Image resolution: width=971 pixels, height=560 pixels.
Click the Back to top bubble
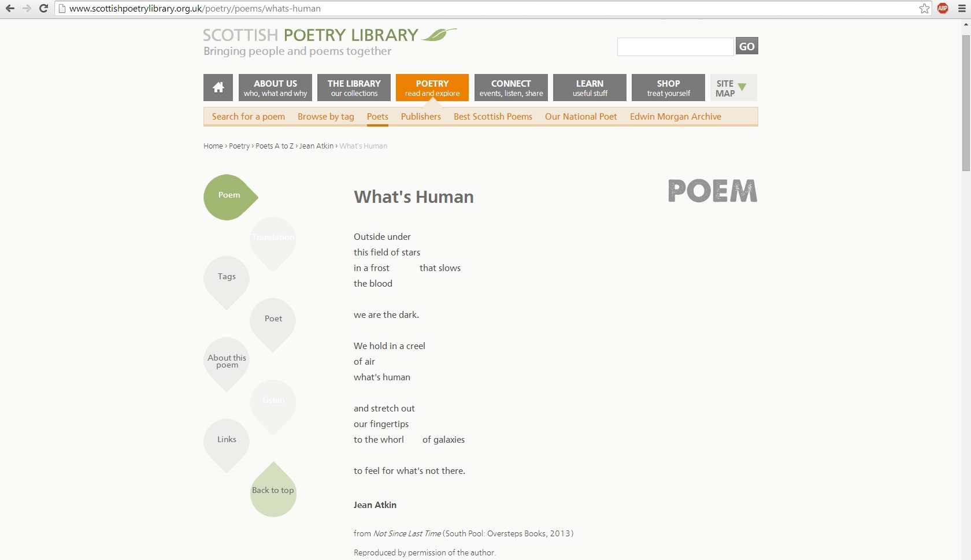(x=273, y=491)
